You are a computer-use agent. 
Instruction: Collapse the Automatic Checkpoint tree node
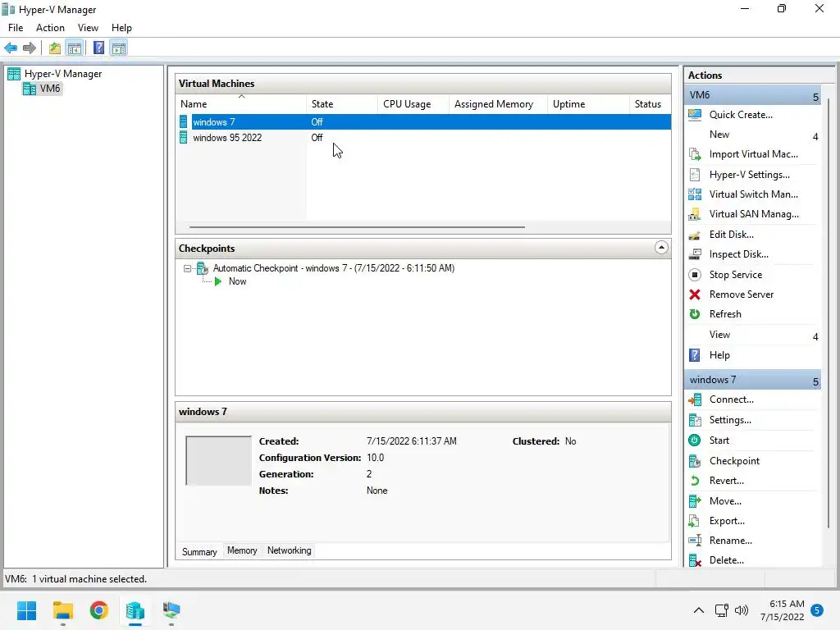[x=187, y=268]
